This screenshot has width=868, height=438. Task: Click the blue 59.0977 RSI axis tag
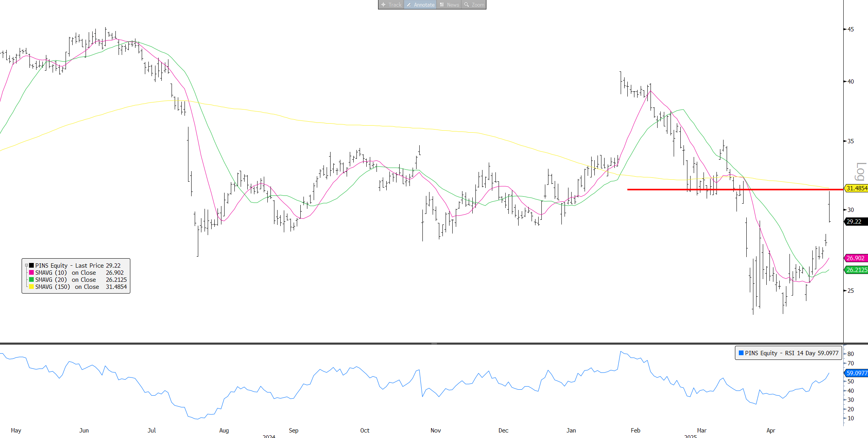tap(856, 373)
